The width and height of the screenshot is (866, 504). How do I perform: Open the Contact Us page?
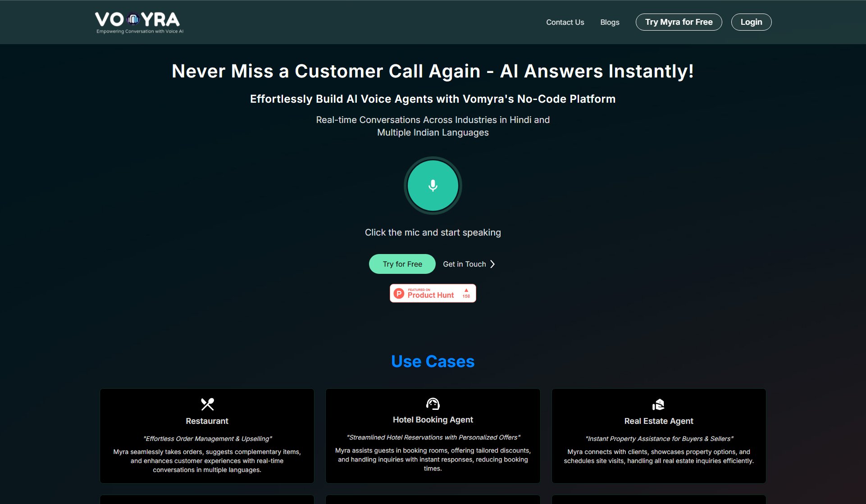tap(565, 22)
